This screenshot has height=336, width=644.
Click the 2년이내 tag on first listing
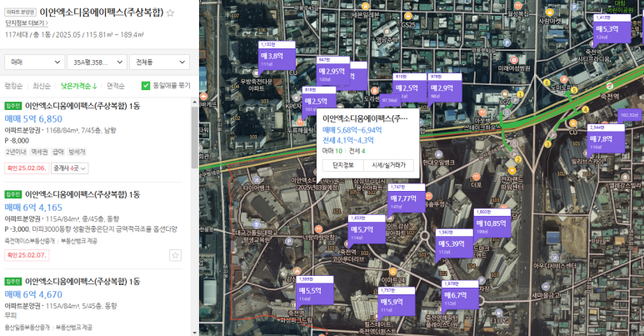[x=17, y=152]
